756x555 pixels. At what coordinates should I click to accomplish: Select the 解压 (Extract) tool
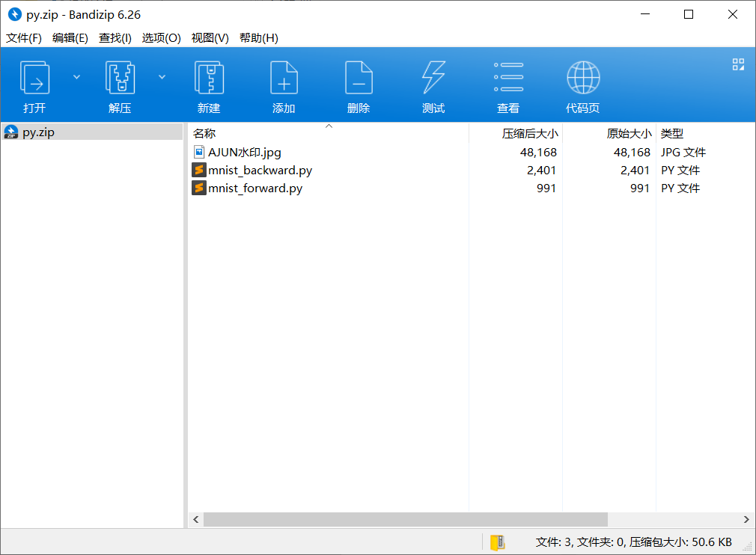[x=120, y=84]
